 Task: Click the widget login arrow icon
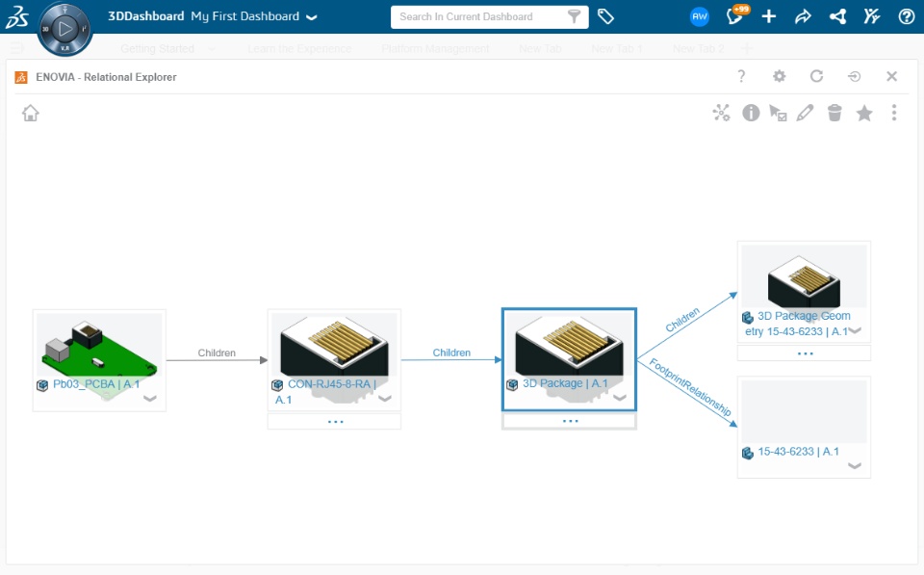(x=854, y=76)
